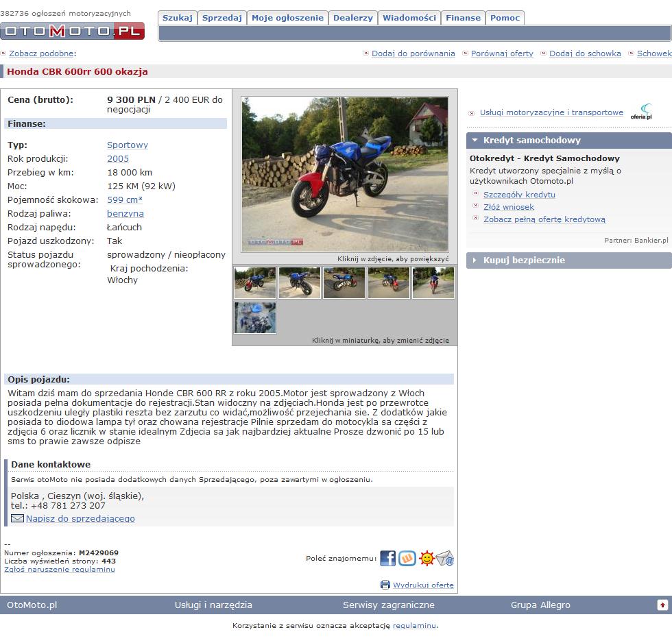Share via the orange Wykop icon
The height and width of the screenshot is (643, 672).
[407, 559]
